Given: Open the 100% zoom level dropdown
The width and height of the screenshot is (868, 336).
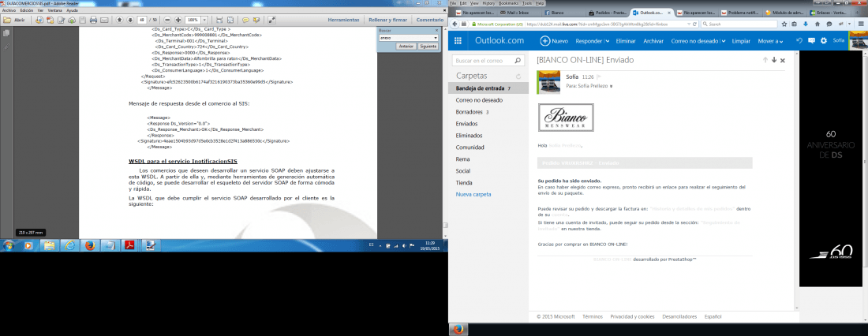Looking at the screenshot, I should tap(204, 20).
